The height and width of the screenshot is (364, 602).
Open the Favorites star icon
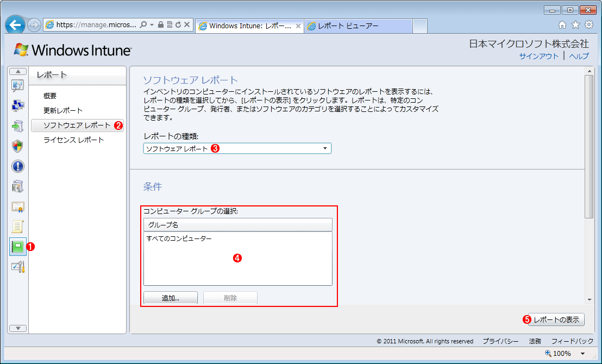575,25
